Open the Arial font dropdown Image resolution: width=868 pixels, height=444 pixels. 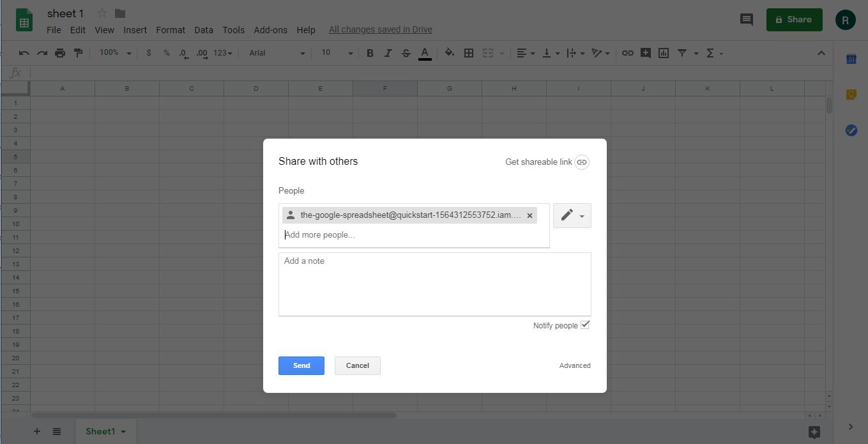point(277,53)
